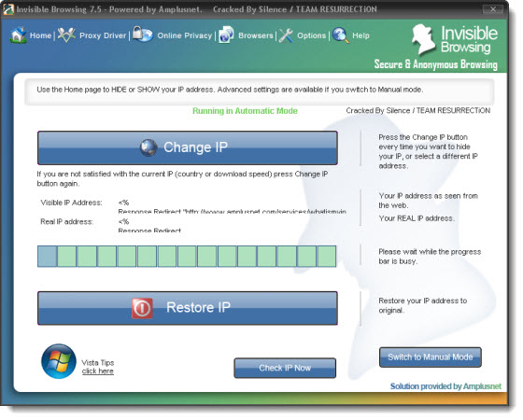The height and width of the screenshot is (420, 523).
Task: Click 'Running in Automatic Mode' status text
Action: tap(245, 111)
